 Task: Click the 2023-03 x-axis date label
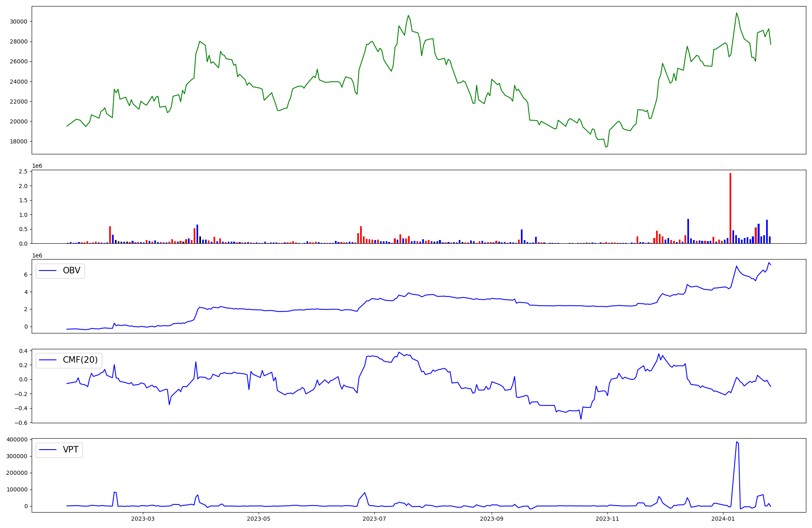[143, 519]
